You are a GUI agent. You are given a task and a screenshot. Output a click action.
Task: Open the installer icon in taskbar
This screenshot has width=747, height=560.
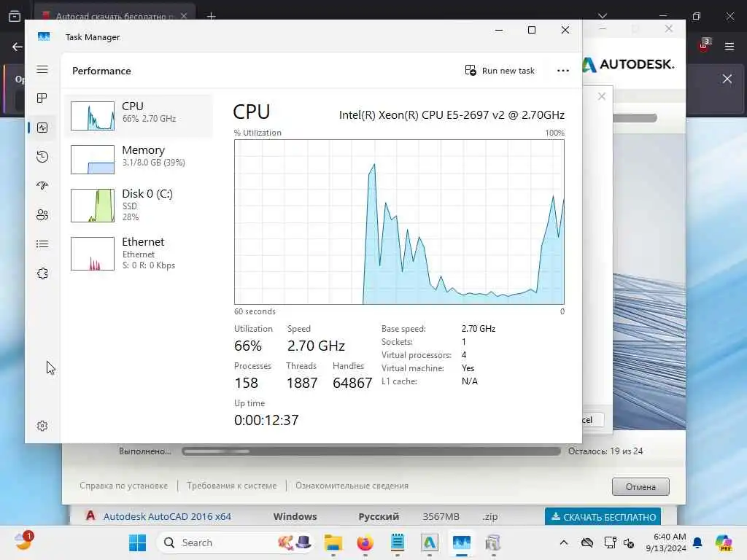[x=494, y=542]
